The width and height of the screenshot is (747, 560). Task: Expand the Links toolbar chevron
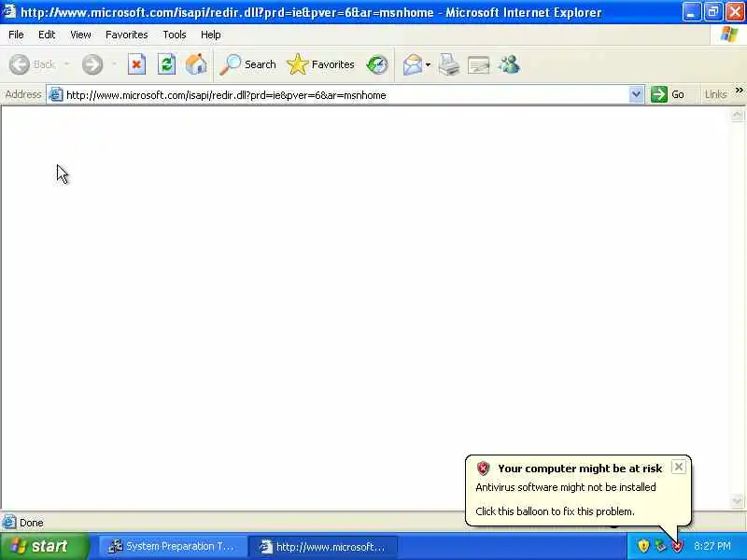coord(739,90)
